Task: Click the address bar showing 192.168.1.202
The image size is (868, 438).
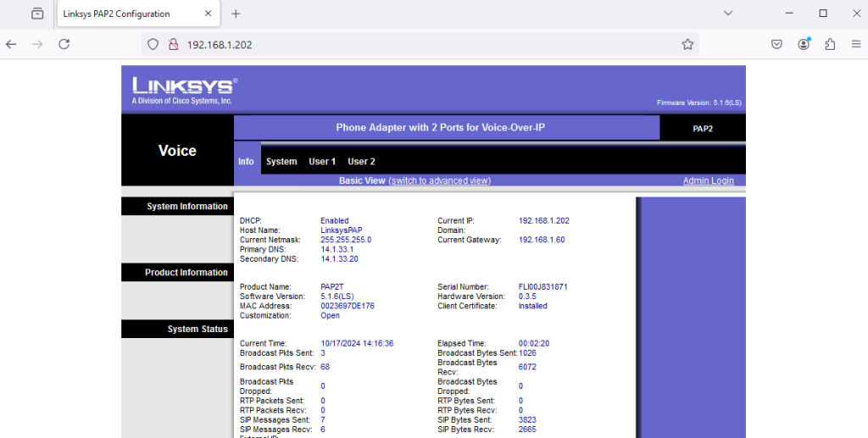Action: coord(424,44)
